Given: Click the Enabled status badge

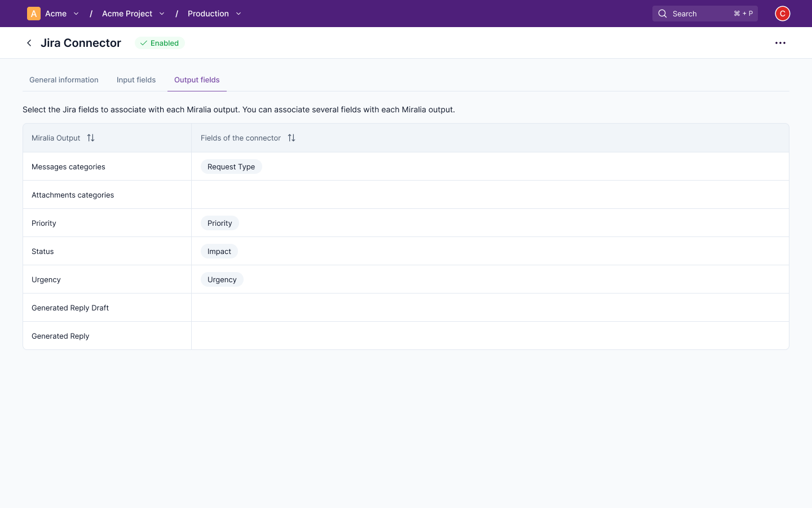Looking at the screenshot, I should [x=160, y=43].
